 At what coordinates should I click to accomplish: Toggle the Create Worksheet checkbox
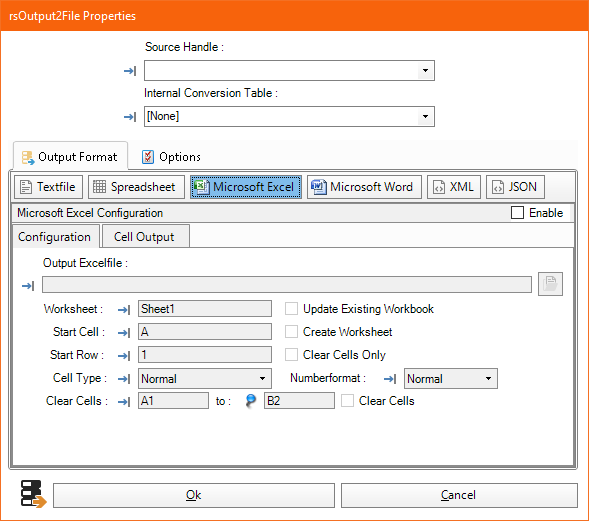click(291, 332)
